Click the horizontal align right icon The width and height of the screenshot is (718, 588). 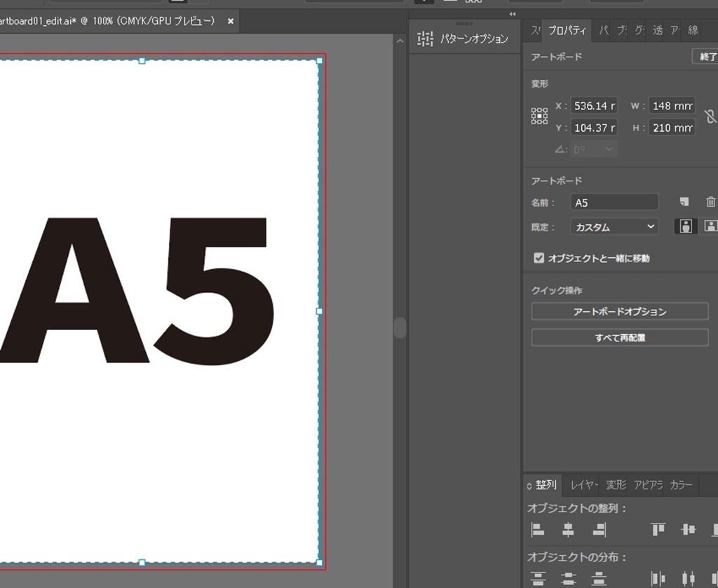pos(599,529)
